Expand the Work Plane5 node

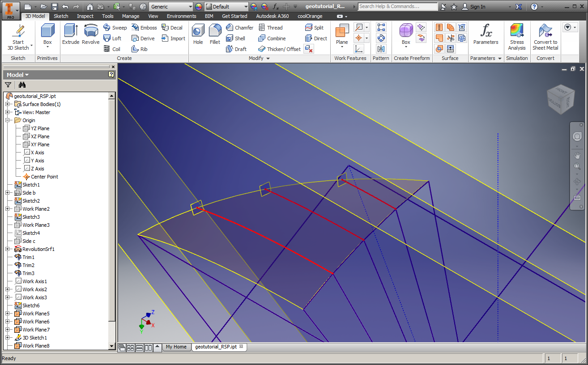click(7, 314)
